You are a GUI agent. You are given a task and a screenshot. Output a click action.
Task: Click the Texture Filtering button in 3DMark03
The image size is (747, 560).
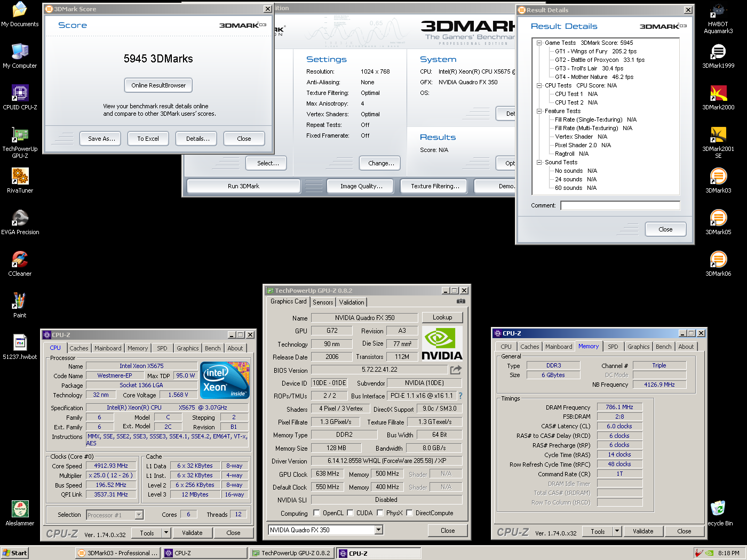[435, 186]
